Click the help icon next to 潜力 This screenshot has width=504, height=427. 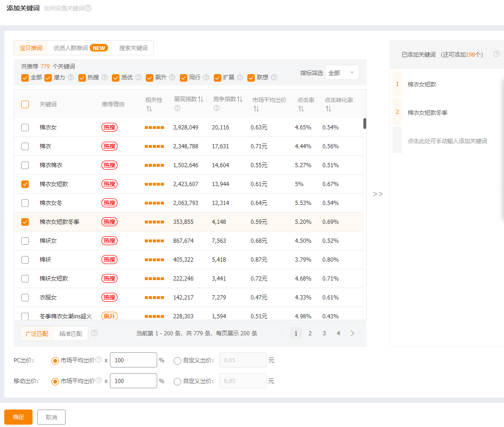(x=71, y=77)
